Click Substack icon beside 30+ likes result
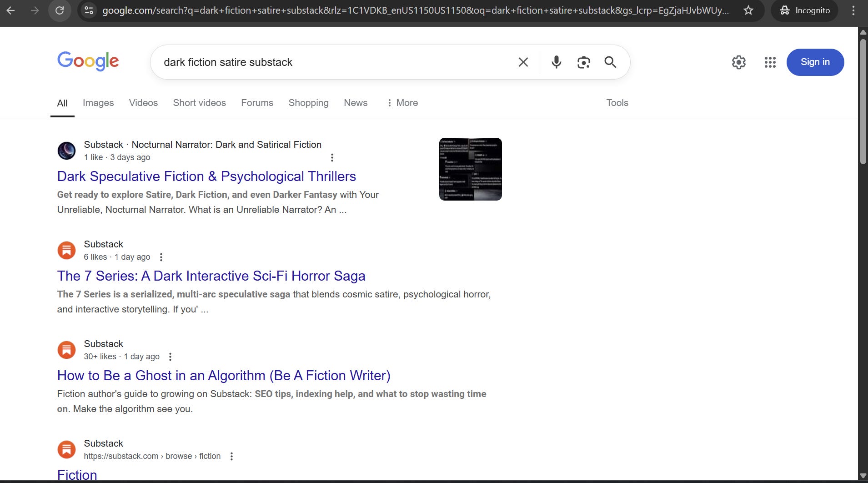Screen dimensions: 868x483 (66, 350)
